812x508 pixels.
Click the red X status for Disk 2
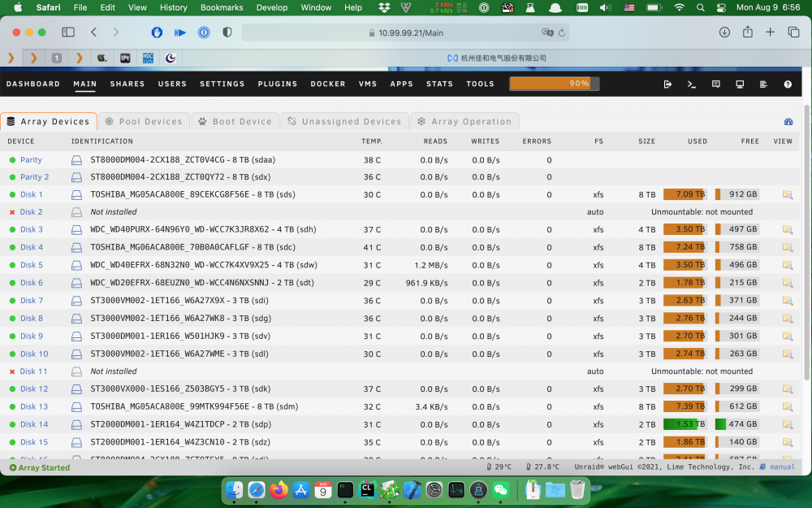[12, 212]
